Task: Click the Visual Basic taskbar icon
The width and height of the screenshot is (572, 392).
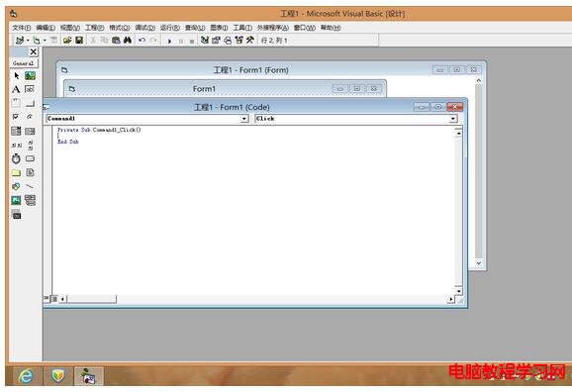Action: [89, 375]
